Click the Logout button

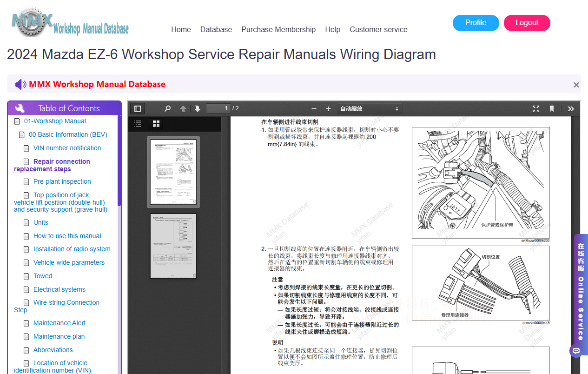pyautogui.click(x=527, y=23)
